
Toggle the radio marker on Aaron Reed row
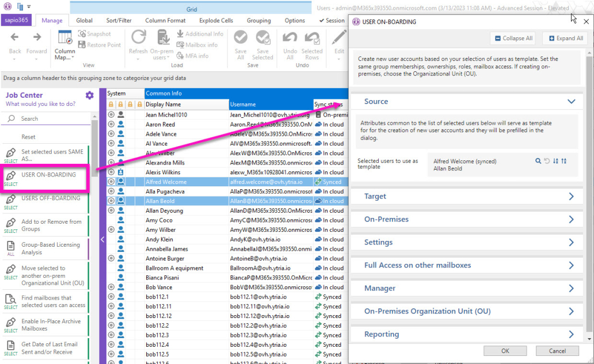(x=111, y=124)
